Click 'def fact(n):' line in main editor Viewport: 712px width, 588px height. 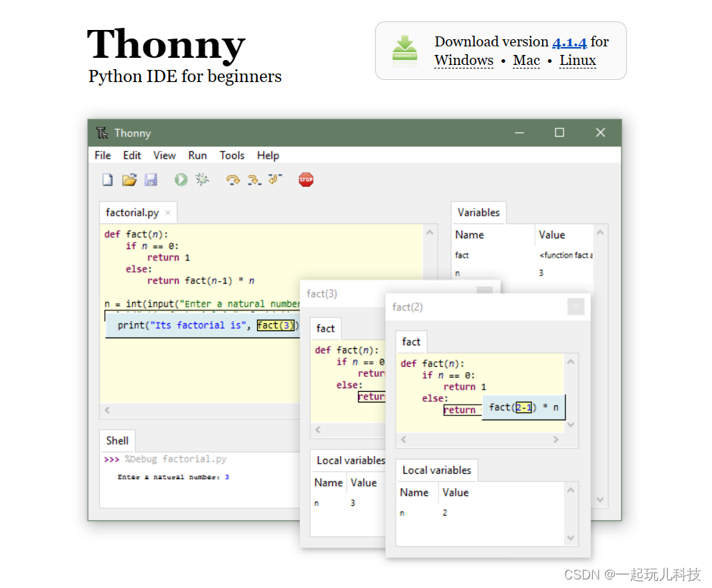click(x=136, y=234)
